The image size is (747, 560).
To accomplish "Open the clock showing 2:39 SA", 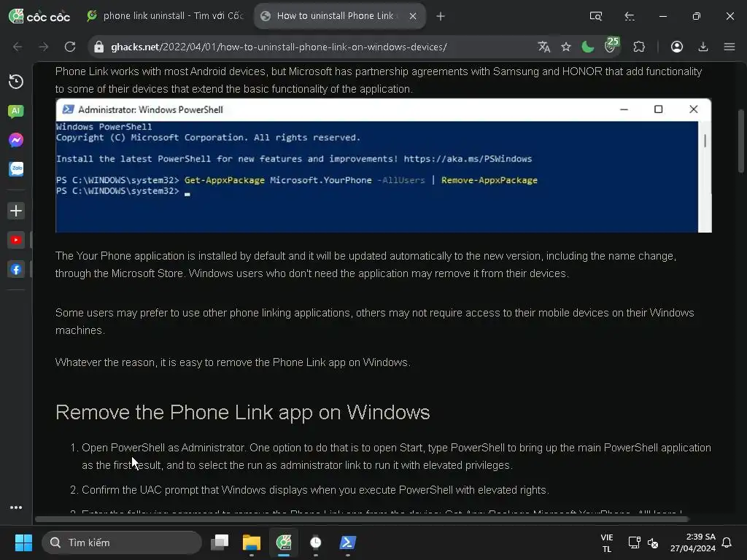I will [x=693, y=542].
